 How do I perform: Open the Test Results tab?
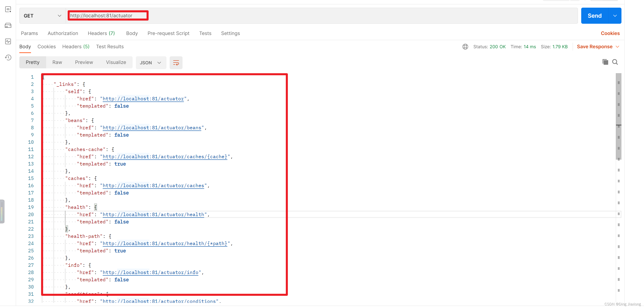click(x=110, y=47)
